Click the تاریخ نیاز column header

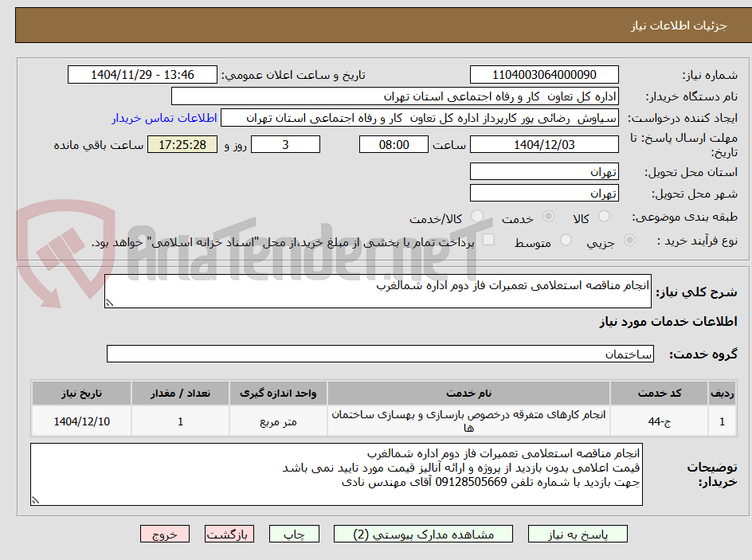pyautogui.click(x=81, y=394)
